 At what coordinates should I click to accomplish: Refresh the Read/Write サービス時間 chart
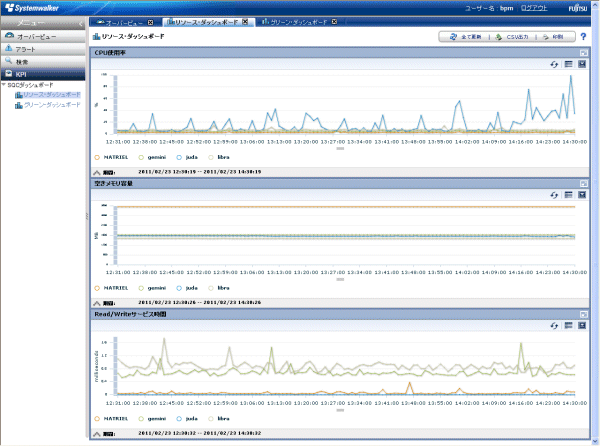click(555, 326)
